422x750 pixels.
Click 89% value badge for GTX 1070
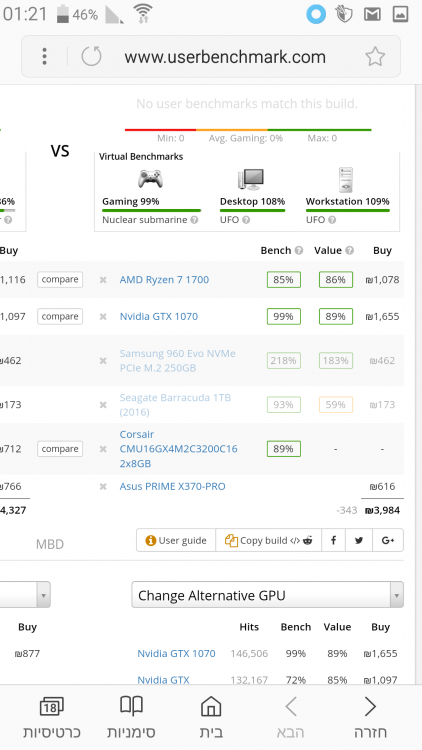(336, 317)
